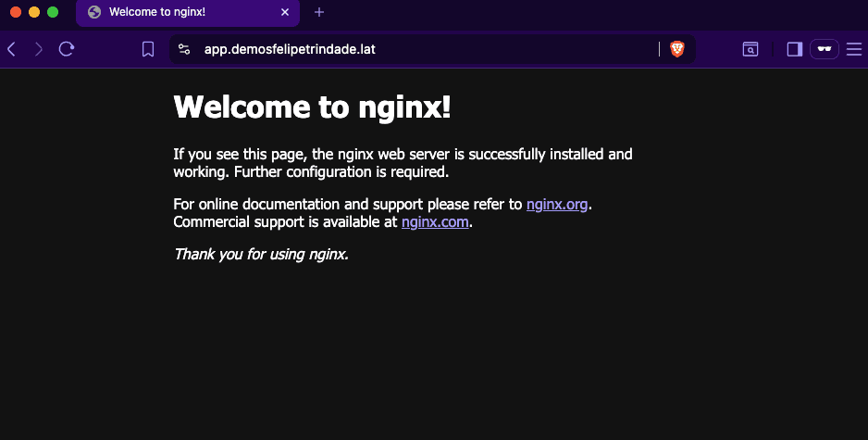Open the Brave hamburger main menu
Viewport: 868px width, 440px height.
tap(853, 49)
